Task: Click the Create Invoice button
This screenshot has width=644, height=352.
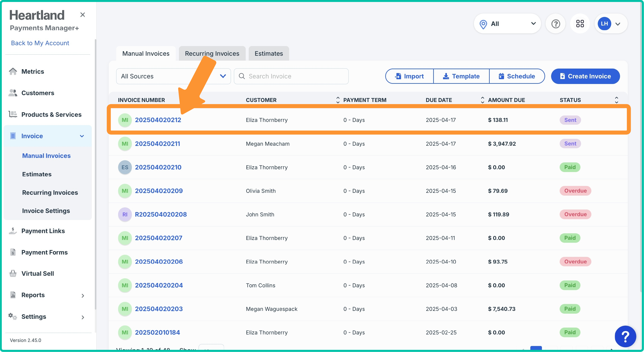Action: tap(585, 76)
